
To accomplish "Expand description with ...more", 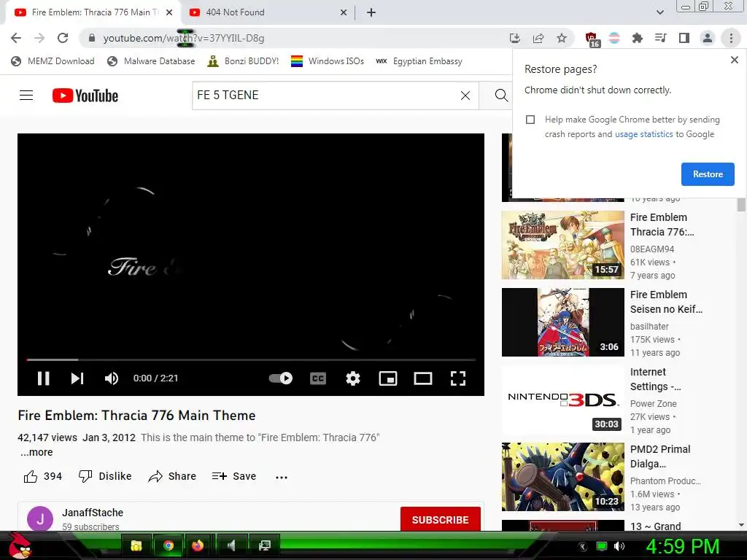I will (36, 452).
